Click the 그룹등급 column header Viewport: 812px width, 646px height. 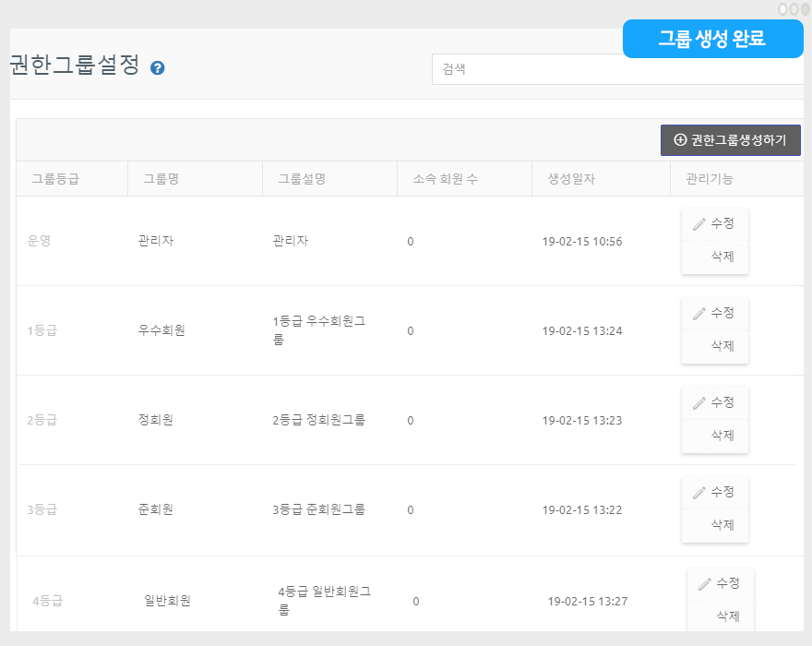pyautogui.click(x=55, y=179)
